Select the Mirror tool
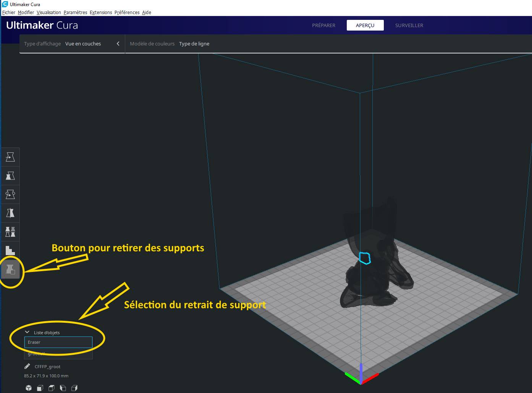The image size is (532, 393). (10, 213)
